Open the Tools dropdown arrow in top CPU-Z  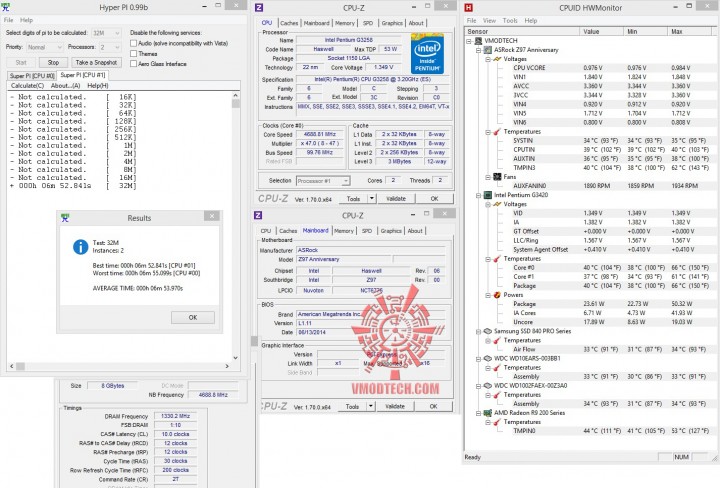[372, 199]
